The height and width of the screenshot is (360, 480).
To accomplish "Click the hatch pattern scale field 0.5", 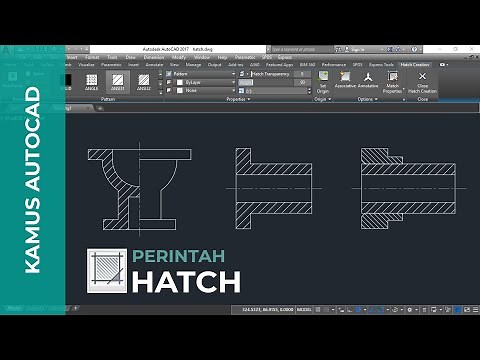I will [276, 90].
